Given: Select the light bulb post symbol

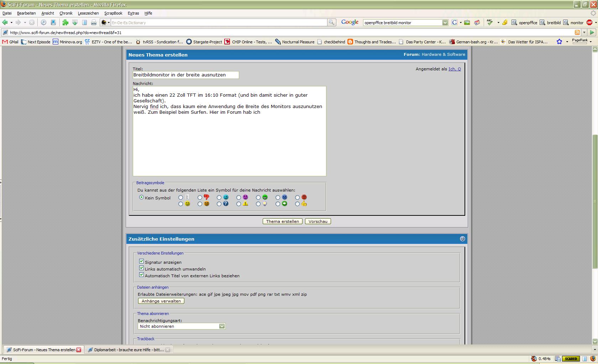Looking at the screenshot, I should click(258, 204).
